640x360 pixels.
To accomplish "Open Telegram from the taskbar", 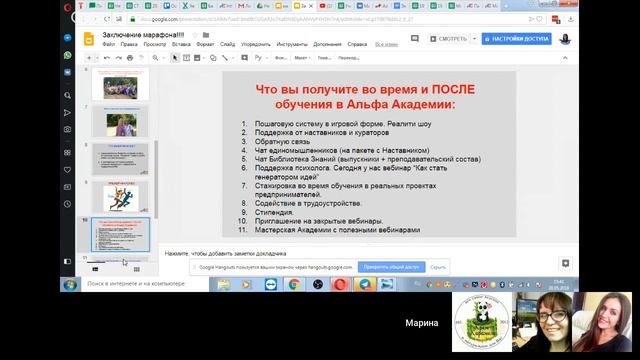I will click(364, 284).
